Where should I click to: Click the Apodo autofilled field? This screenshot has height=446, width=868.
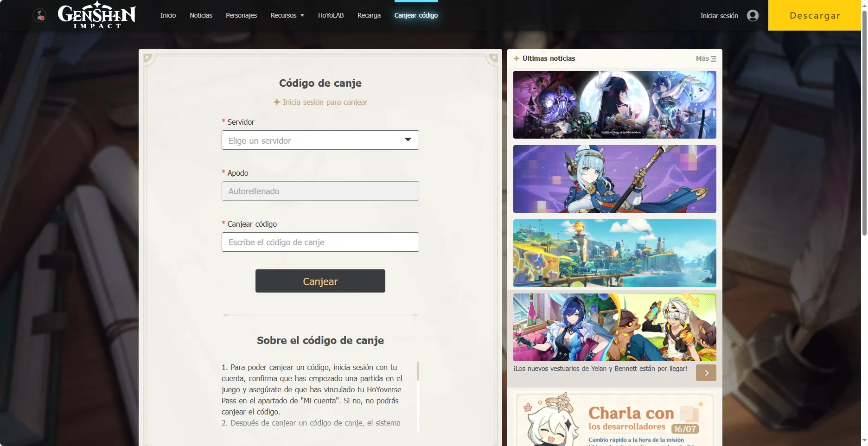coord(320,191)
